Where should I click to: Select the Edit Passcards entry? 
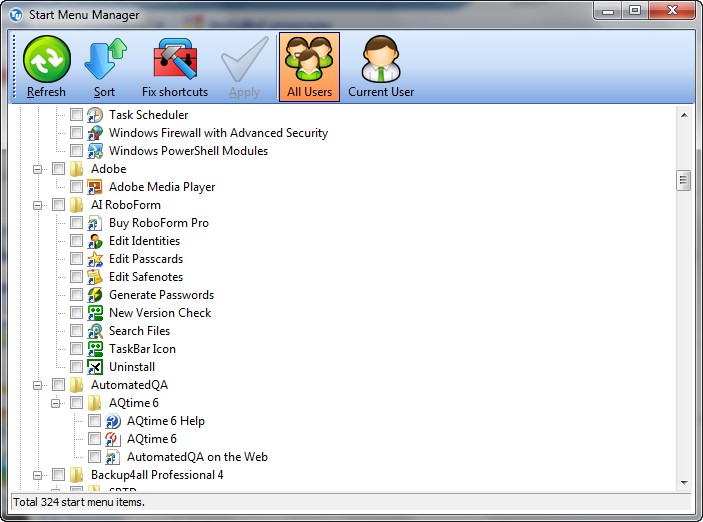(146, 259)
